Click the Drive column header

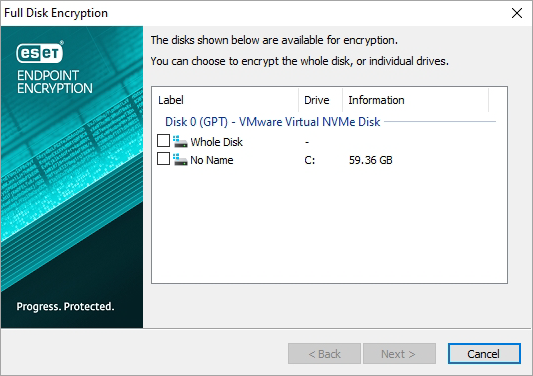[x=321, y=100]
